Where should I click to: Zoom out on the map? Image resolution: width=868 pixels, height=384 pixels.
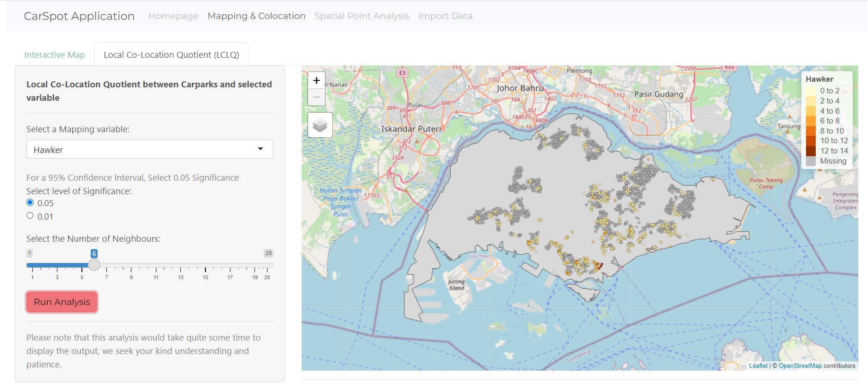[x=316, y=97]
